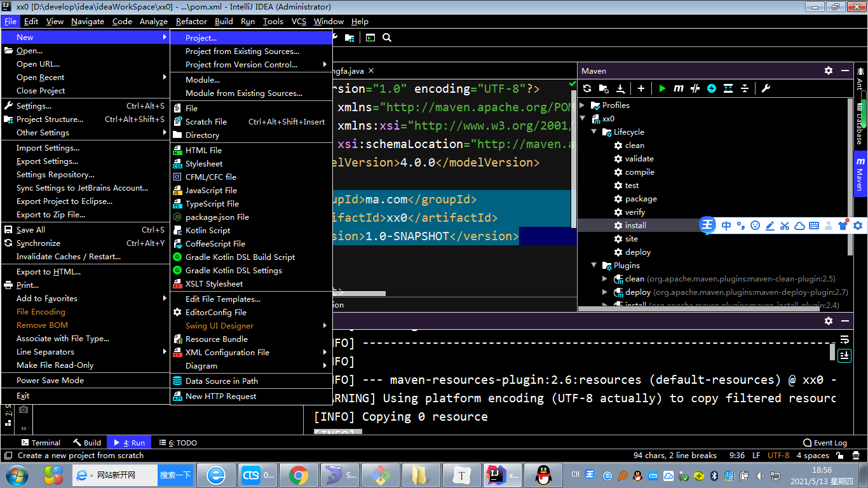Viewport: 868px width, 488px height.
Task: Switch to the Terminal tool tab
Action: [x=41, y=443]
